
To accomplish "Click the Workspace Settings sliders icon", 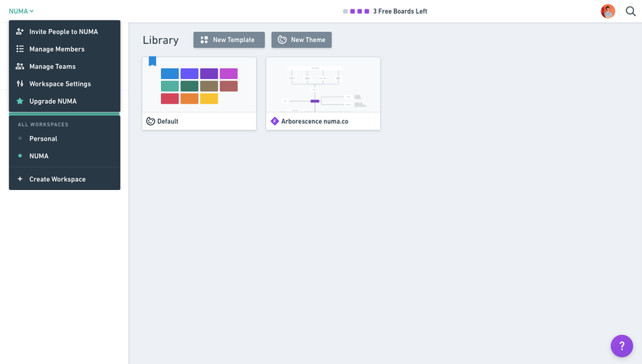I will click(20, 84).
